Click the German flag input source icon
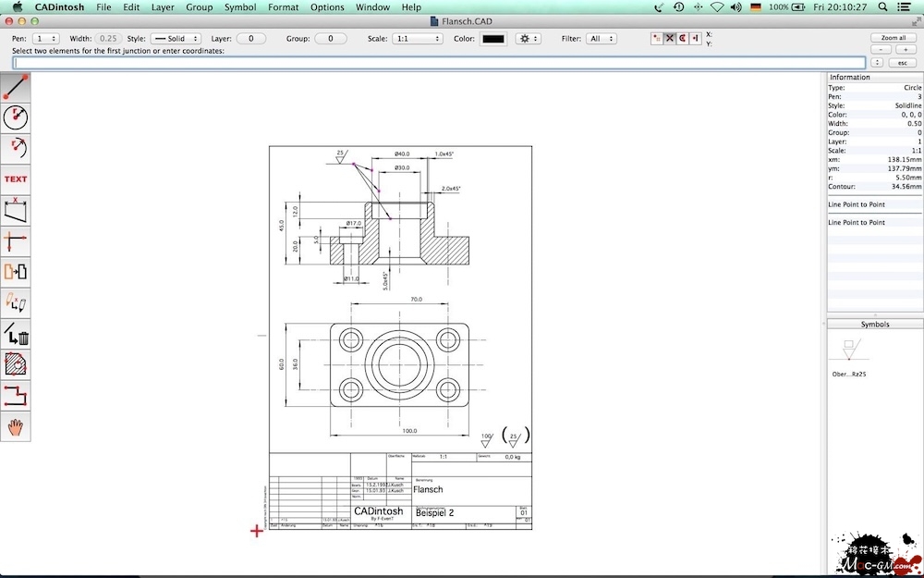 tap(756, 7)
